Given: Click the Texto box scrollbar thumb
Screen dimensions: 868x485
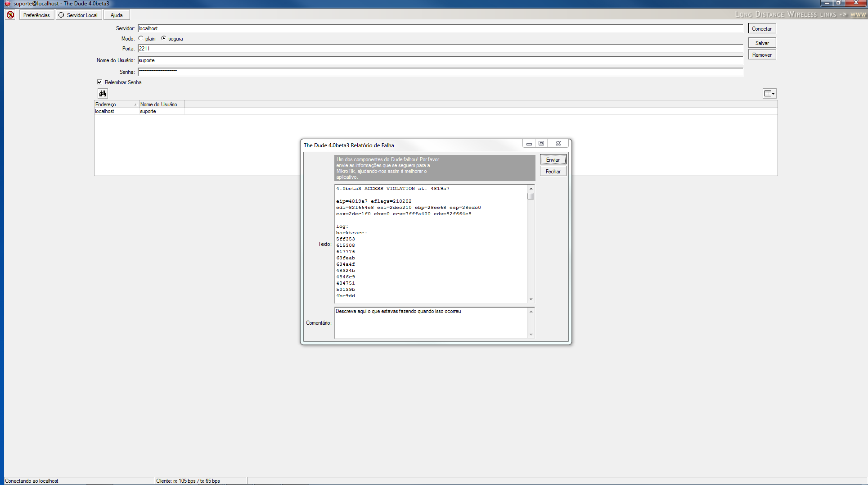Looking at the screenshot, I should point(531,196).
